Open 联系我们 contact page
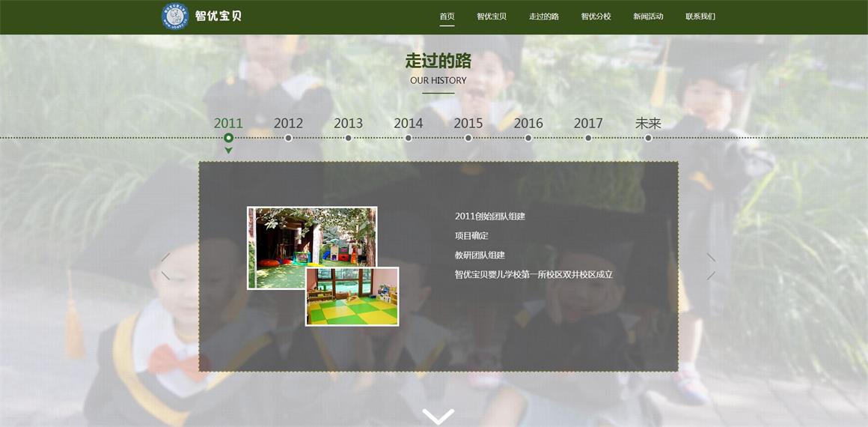 (x=700, y=16)
